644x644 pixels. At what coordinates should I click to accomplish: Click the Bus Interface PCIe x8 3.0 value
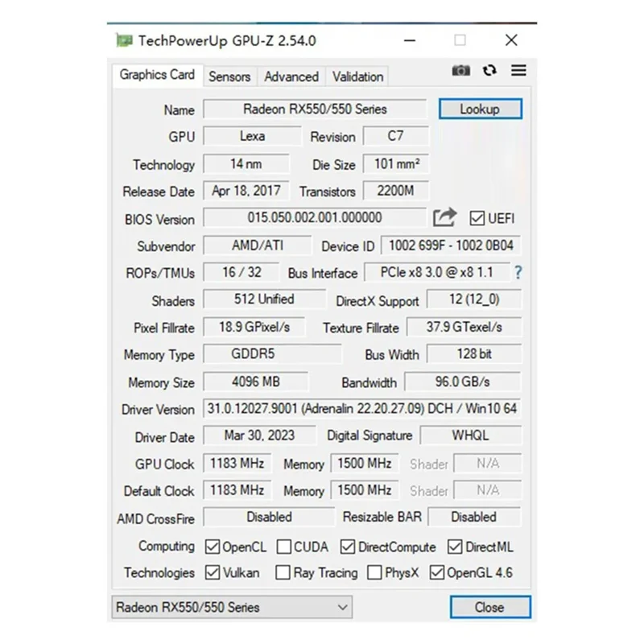[x=437, y=272]
